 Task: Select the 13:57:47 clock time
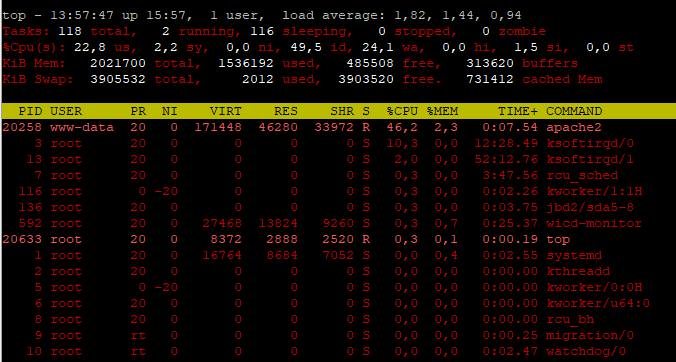pyautogui.click(x=82, y=16)
